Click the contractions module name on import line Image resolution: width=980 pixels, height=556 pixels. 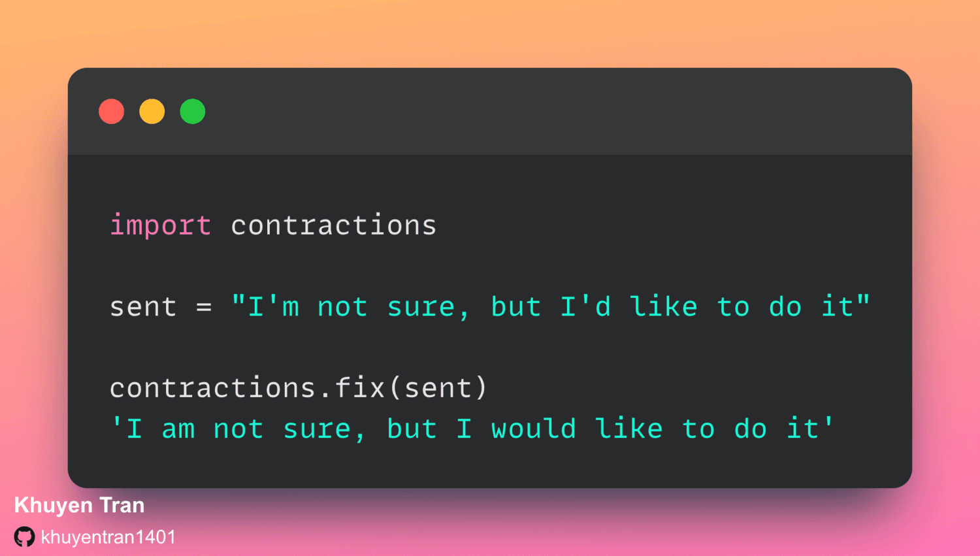tap(333, 225)
